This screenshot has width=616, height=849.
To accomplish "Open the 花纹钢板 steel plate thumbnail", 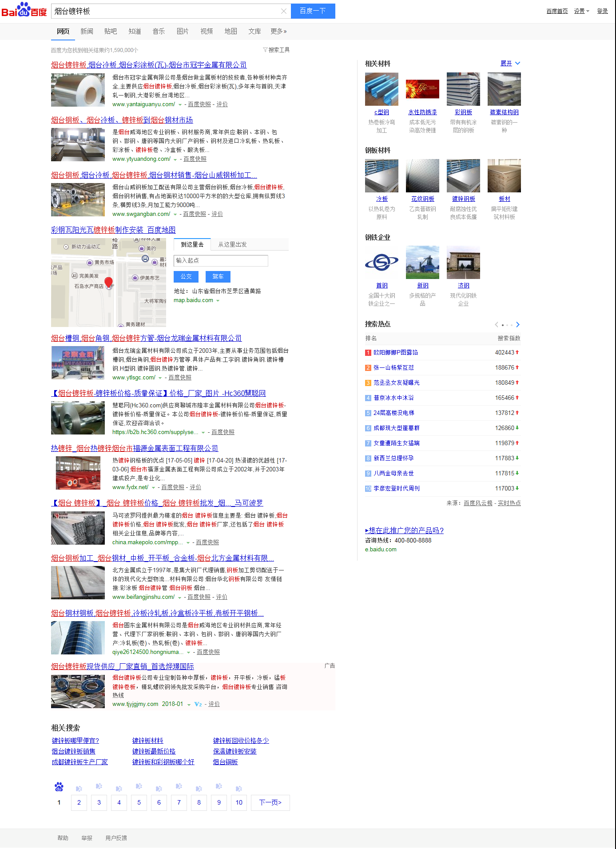I will coord(422,176).
